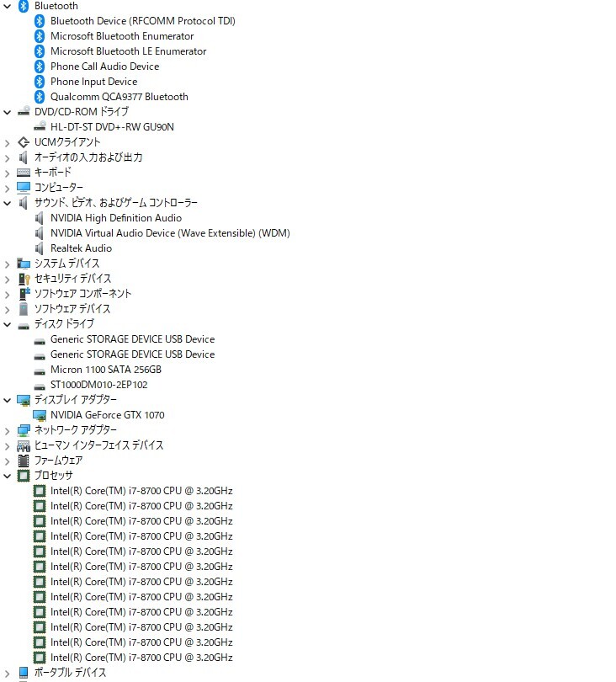The image size is (616, 682).
Task: Select NVIDIA Virtual Audio Device (Wave Extensible) (WDM)
Action: [170, 233]
